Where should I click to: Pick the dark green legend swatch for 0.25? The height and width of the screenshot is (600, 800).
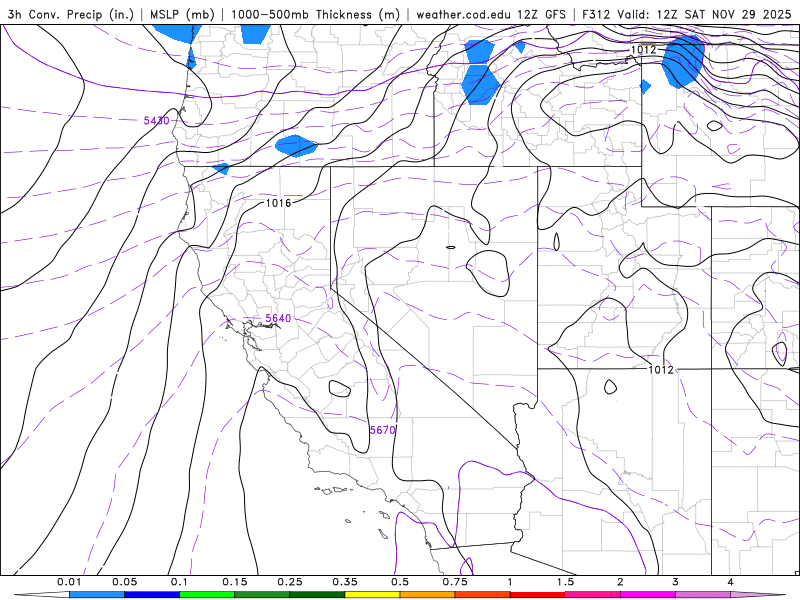click(x=317, y=595)
